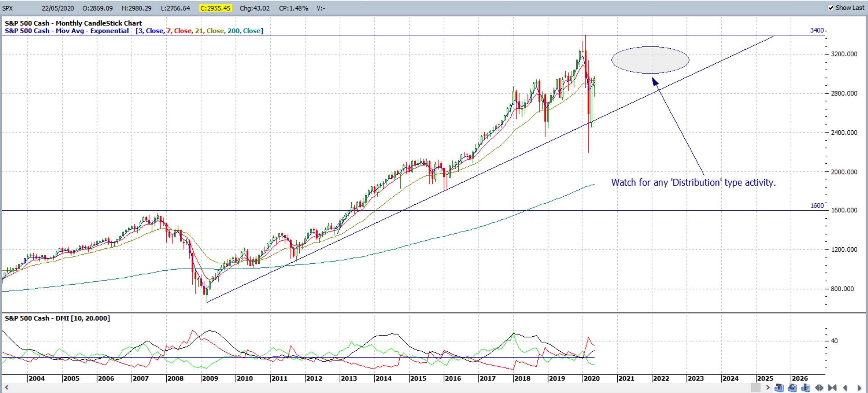Viewport: 868px width, 393px height.
Task: Toggle the Show Last checkbox
Action: (x=831, y=8)
